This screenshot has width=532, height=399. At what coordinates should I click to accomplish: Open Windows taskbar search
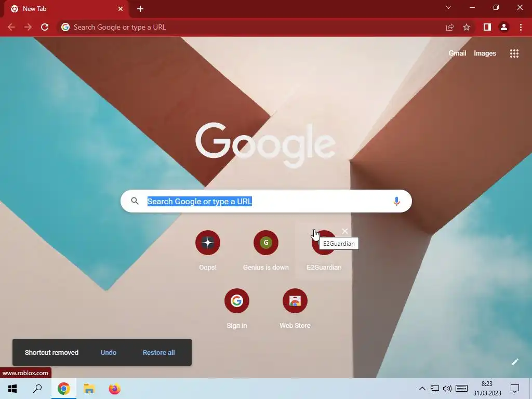click(x=37, y=389)
